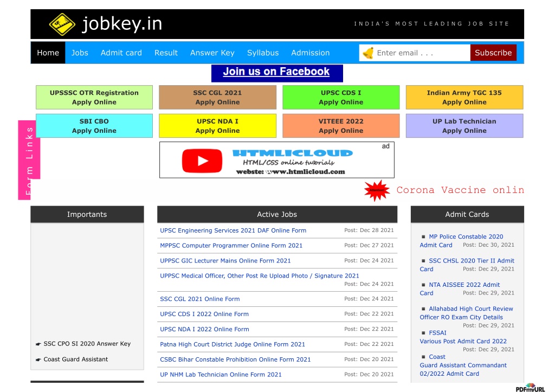This screenshot has height=392, width=555.
Task: Open NTA AISSEE 2022 Admit Card
Action: coord(460,289)
